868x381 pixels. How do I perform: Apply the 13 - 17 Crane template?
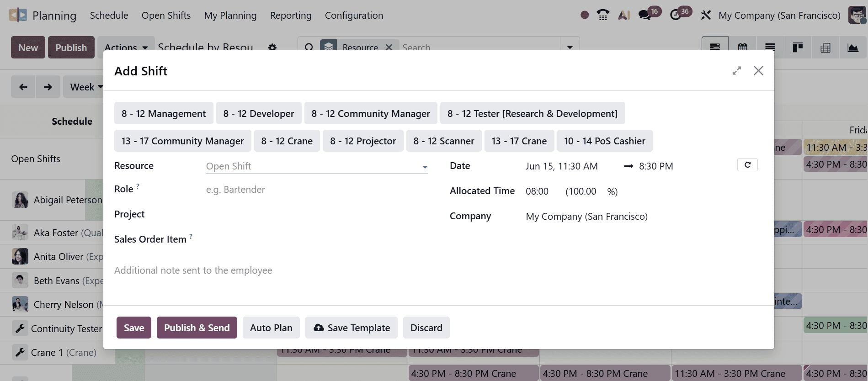click(519, 141)
